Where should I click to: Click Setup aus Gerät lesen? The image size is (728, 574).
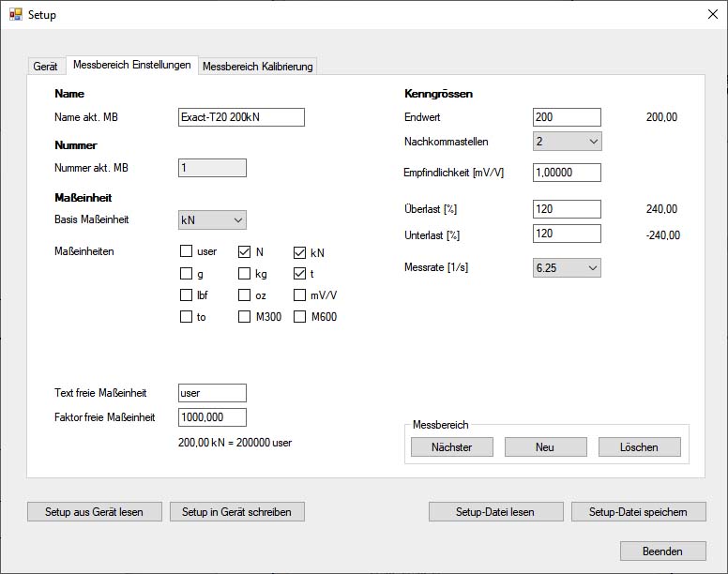[x=94, y=512]
